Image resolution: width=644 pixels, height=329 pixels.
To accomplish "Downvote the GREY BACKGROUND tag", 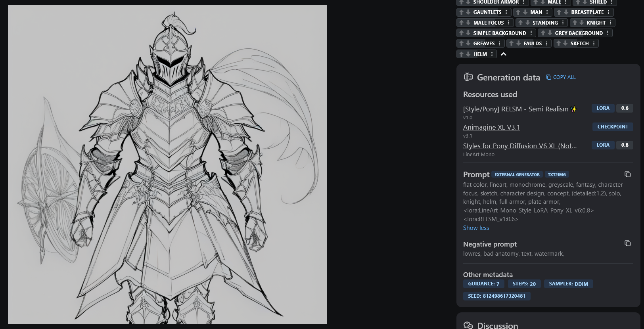I will pyautogui.click(x=550, y=33).
